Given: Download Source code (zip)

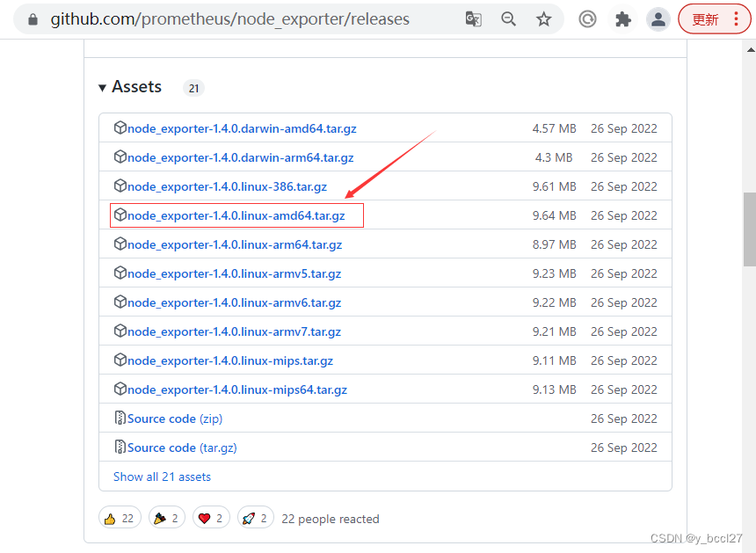Looking at the screenshot, I should (x=175, y=418).
